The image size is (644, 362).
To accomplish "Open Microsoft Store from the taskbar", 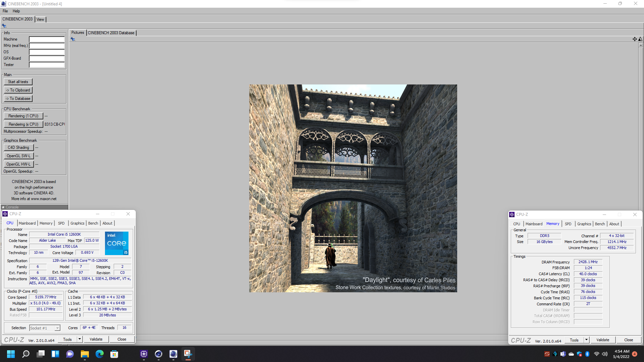I will click(114, 354).
